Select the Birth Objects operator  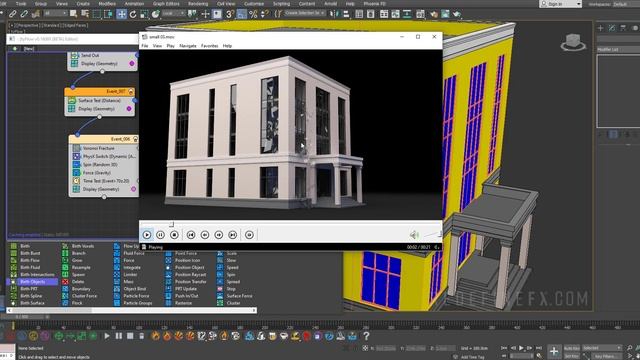[x=33, y=282]
